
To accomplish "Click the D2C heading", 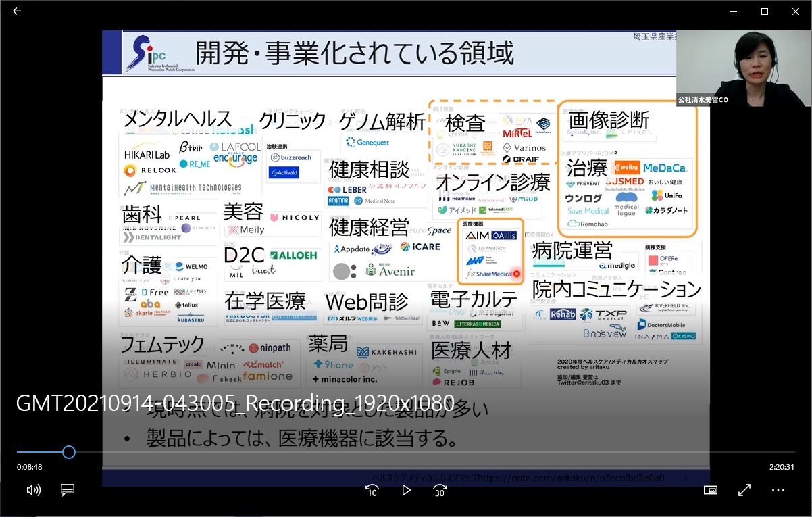I will [x=244, y=255].
